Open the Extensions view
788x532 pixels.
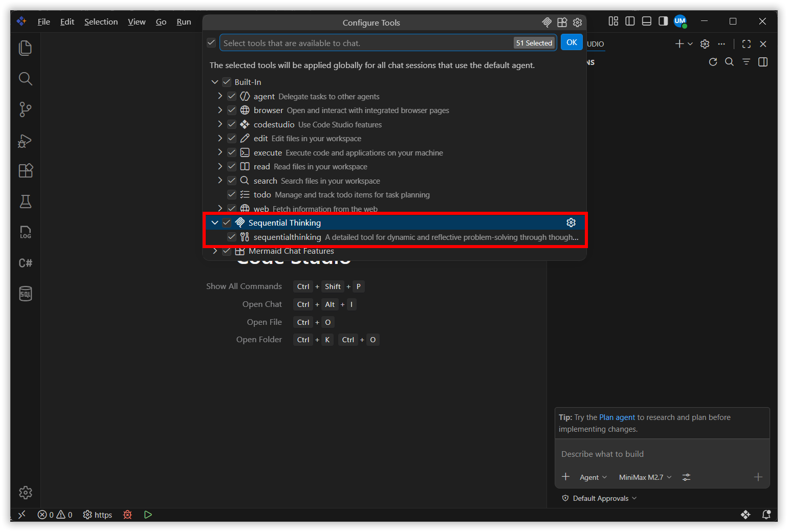coord(25,171)
